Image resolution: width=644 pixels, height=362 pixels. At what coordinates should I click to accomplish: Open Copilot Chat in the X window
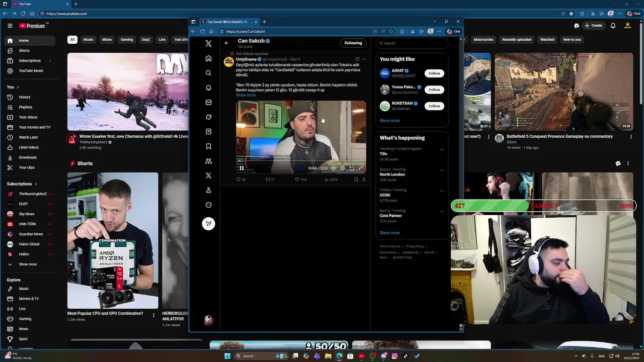click(x=453, y=31)
